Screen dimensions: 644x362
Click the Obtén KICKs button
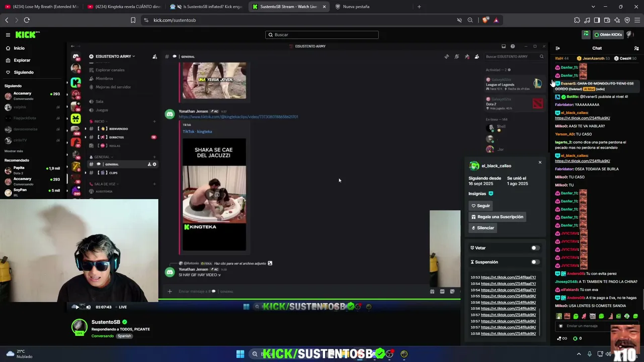click(x=608, y=35)
